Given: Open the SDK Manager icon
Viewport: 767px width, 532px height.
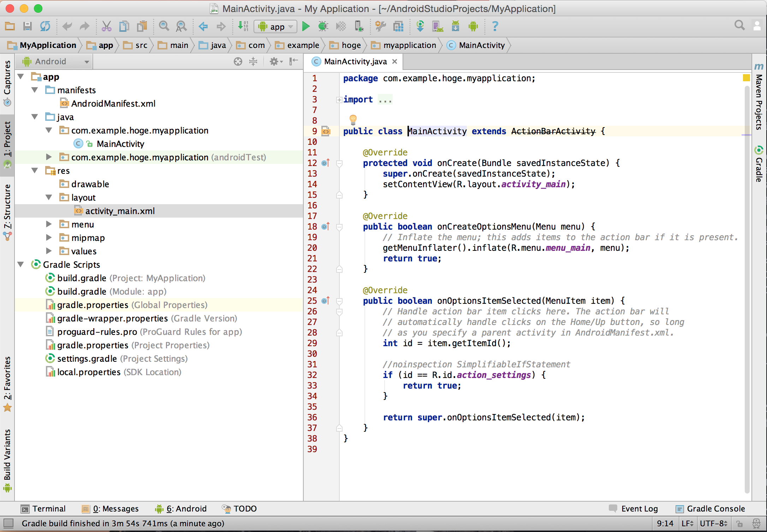Looking at the screenshot, I should (x=456, y=26).
